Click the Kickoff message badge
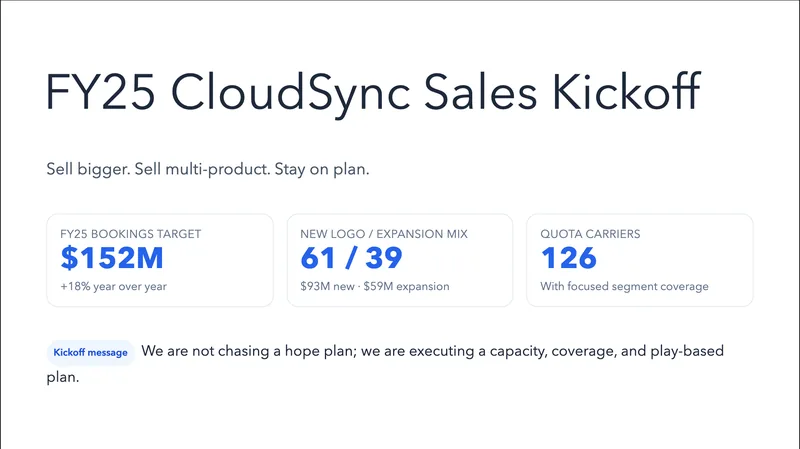 coord(90,353)
